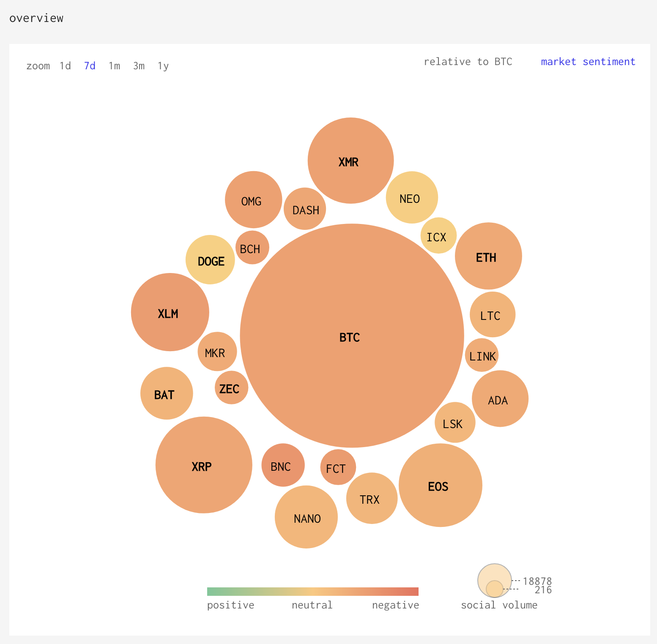Select the ICX bubble
Image resolution: width=657 pixels, height=644 pixels.
(x=438, y=235)
